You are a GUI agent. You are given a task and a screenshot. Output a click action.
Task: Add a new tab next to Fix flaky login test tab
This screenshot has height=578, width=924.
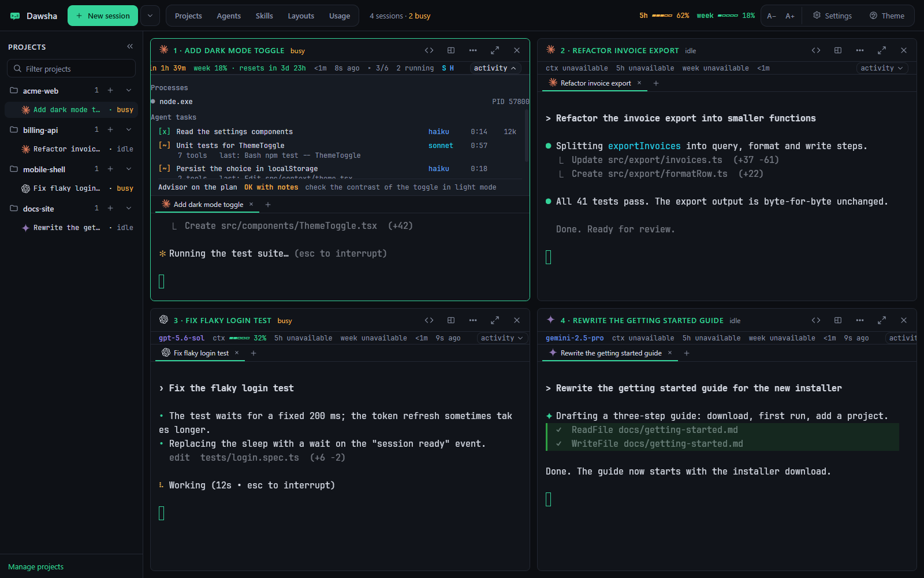(254, 353)
